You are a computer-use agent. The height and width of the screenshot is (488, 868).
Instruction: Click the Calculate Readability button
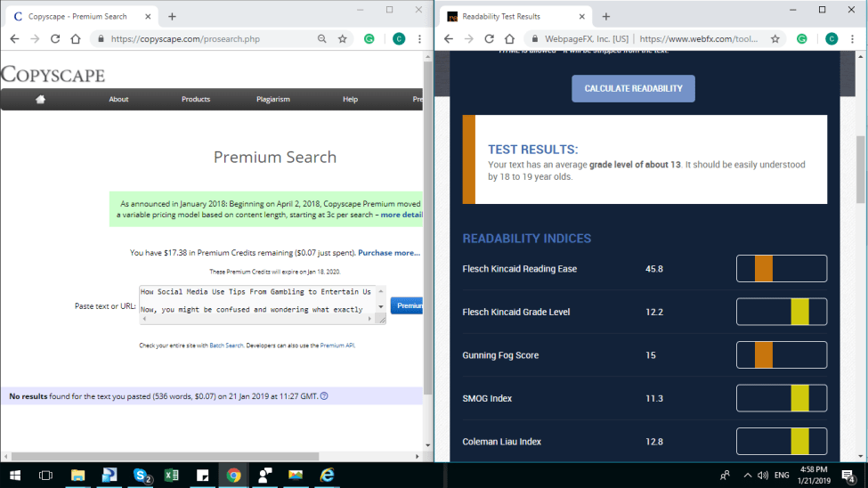click(x=633, y=89)
